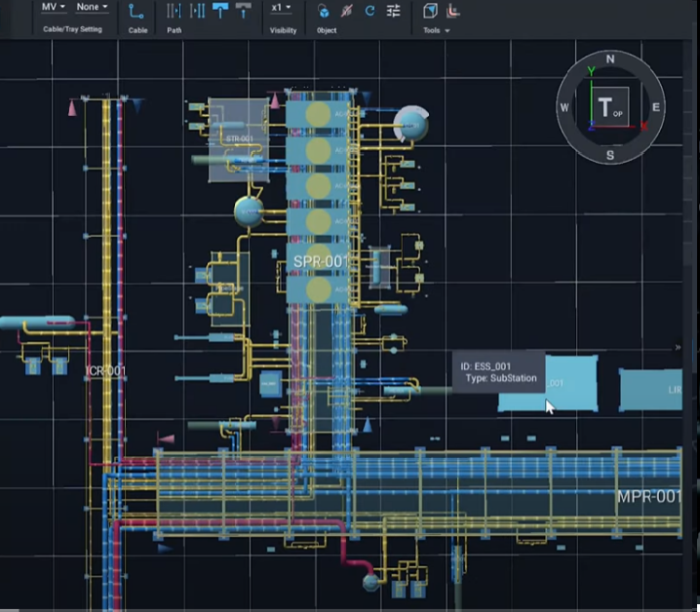700x612 pixels.
Task: Click the hide object crossed-out icon
Action: [346, 11]
